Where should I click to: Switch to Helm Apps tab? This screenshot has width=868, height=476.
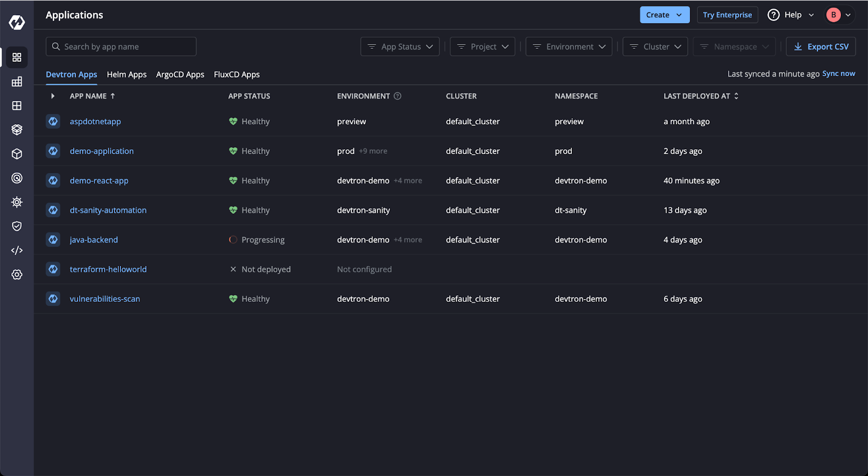pyautogui.click(x=127, y=74)
